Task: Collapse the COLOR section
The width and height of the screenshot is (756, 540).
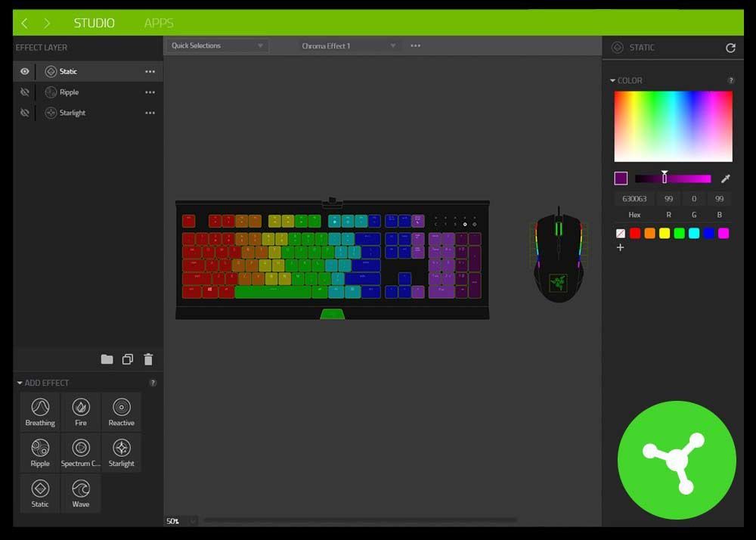Action: point(612,80)
